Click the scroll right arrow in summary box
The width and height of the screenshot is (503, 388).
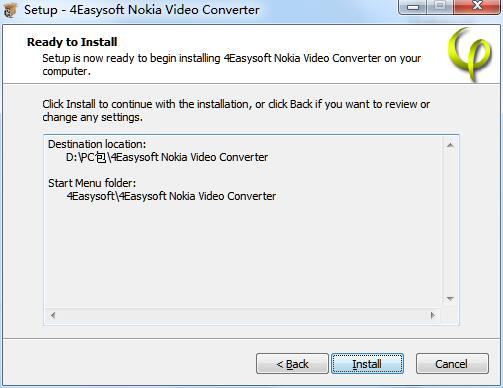pos(433,315)
